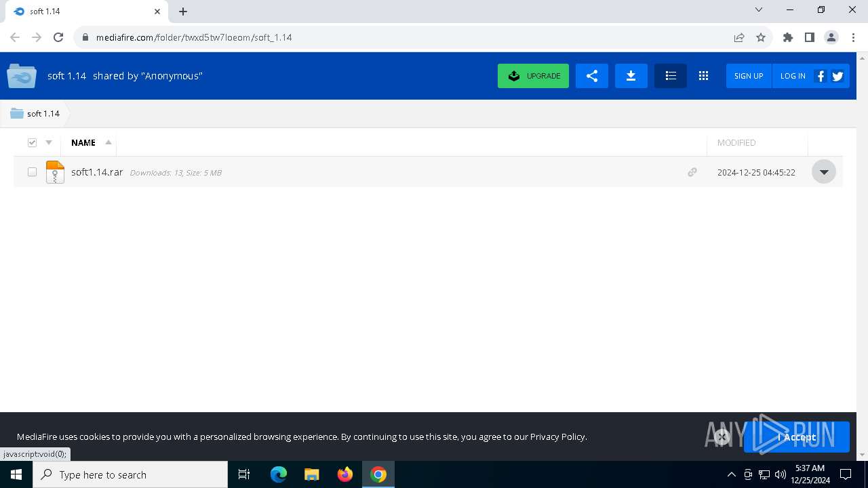The height and width of the screenshot is (488, 868).
Task: Open Chrome extensions puzzle icon
Action: click(x=788, y=37)
